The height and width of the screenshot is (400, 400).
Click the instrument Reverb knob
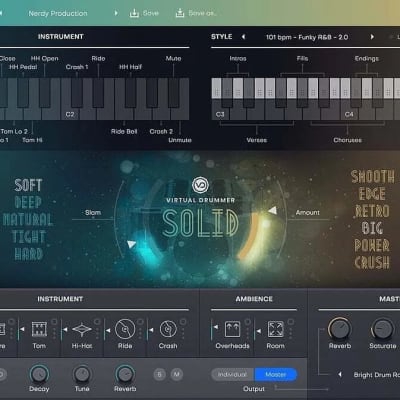pyautogui.click(x=125, y=374)
